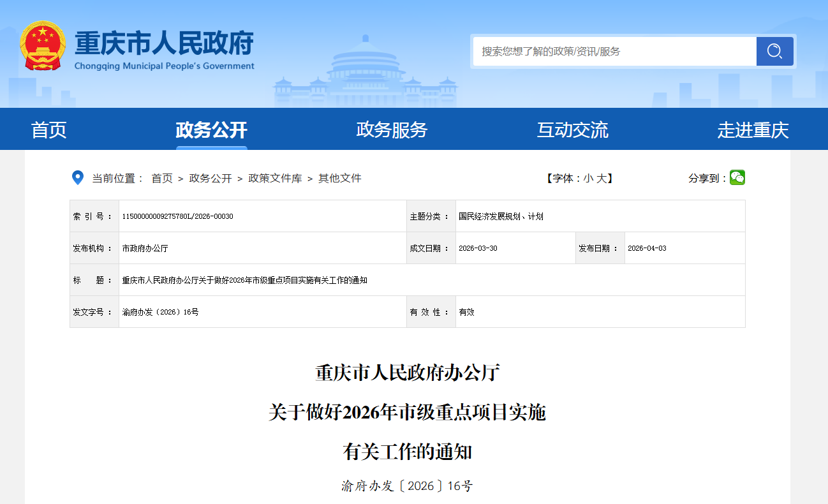The height and width of the screenshot is (504, 828).
Task: Go to the 政策文件库 breadcrumb
Action: [x=275, y=179]
